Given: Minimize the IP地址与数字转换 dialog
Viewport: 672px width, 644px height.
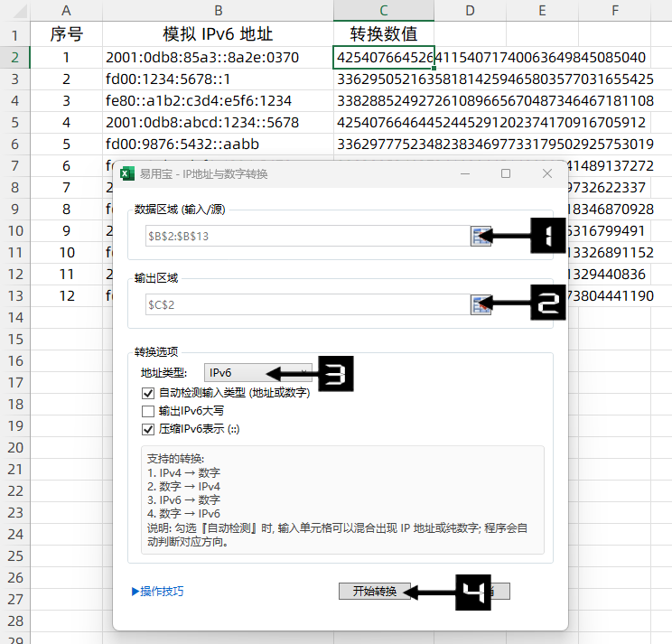Looking at the screenshot, I should point(464,173).
